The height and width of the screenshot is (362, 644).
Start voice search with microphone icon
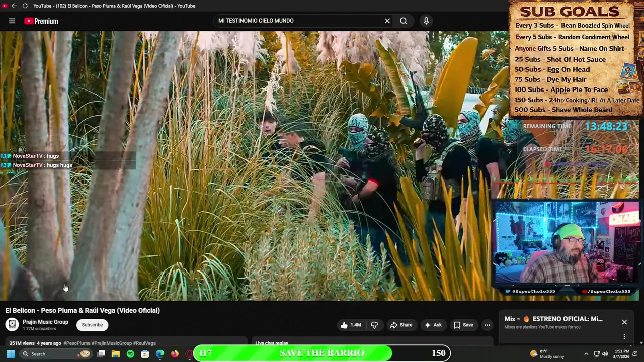(x=426, y=21)
